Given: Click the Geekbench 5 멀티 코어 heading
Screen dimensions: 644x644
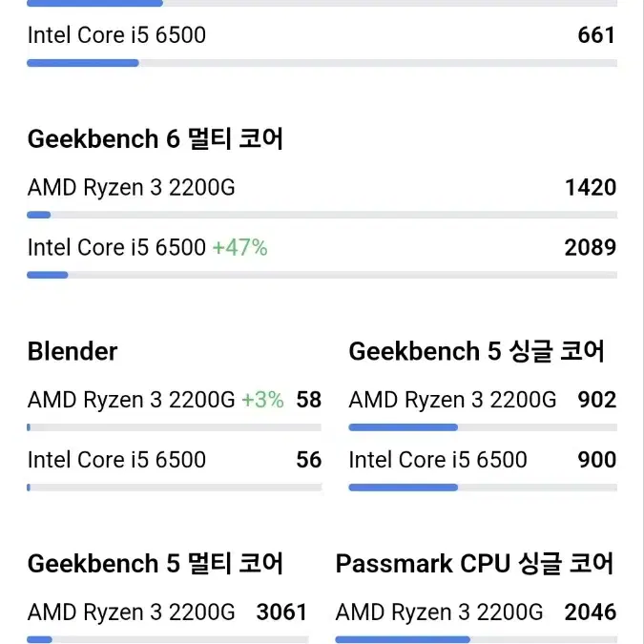Looking at the screenshot, I should [x=156, y=564].
